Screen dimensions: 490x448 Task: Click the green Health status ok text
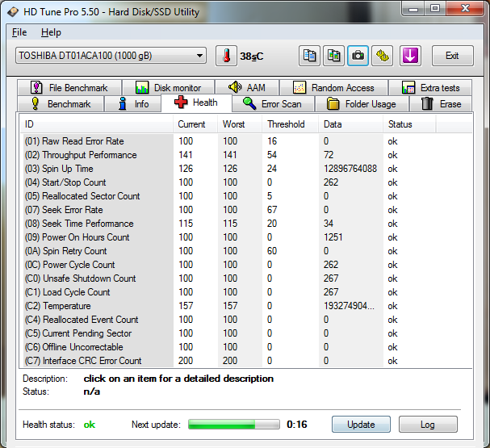coord(90,425)
